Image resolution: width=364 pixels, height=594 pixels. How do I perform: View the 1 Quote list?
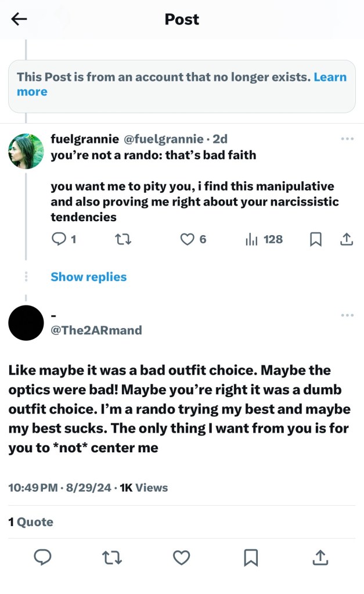31,522
